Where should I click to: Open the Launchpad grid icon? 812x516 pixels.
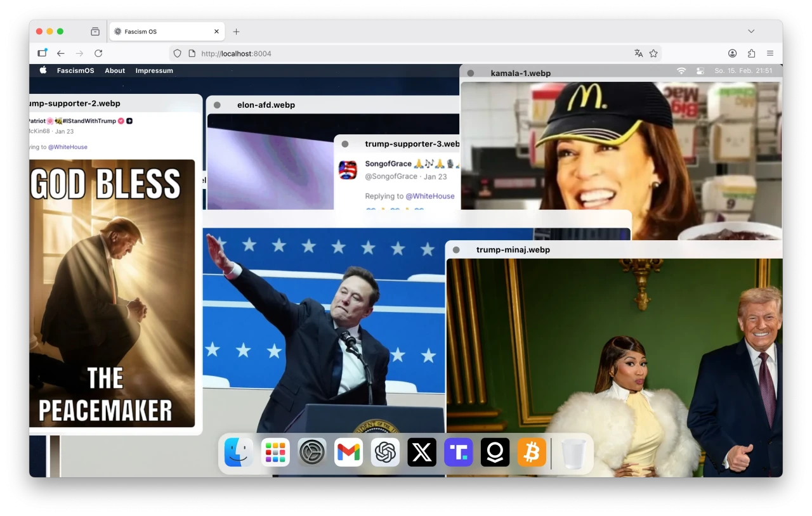tap(275, 453)
